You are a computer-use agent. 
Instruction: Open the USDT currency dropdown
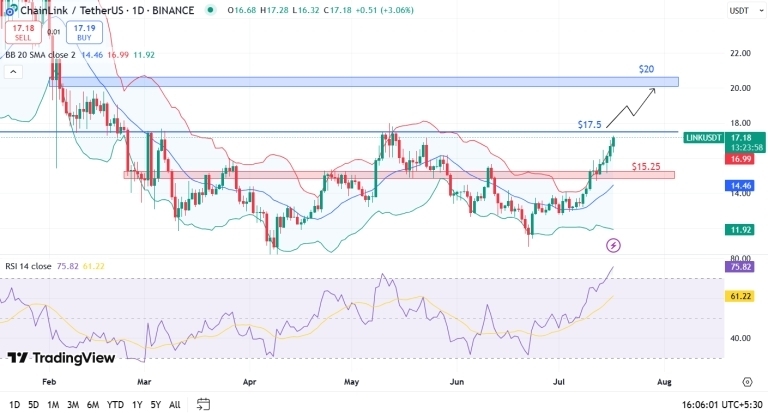(x=745, y=10)
